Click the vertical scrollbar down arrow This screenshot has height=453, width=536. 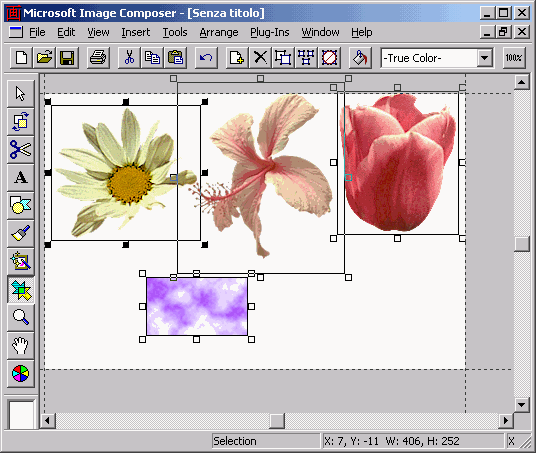(x=522, y=405)
